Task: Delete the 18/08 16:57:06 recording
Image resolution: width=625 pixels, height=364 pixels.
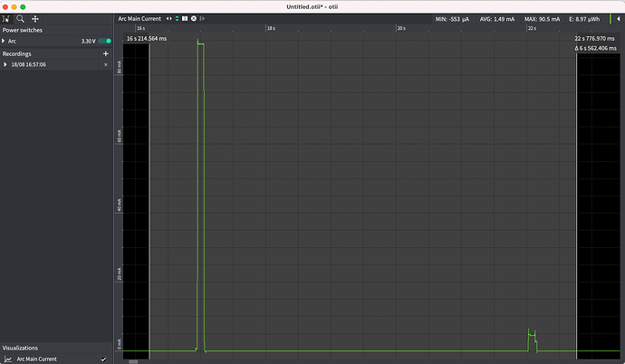Action: pyautogui.click(x=105, y=65)
